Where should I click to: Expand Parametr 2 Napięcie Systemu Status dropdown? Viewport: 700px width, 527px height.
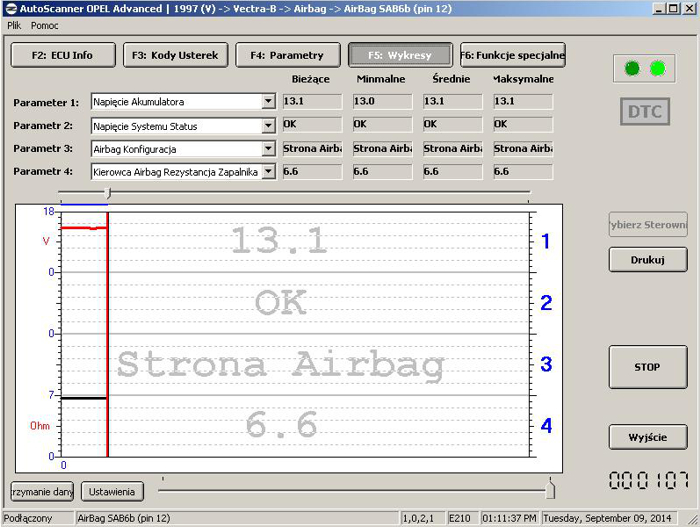coord(268,126)
